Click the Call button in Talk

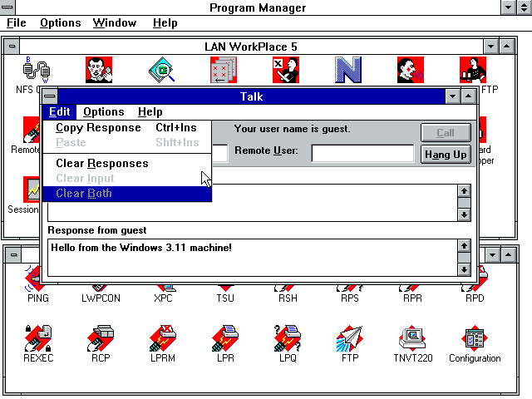[x=446, y=133]
